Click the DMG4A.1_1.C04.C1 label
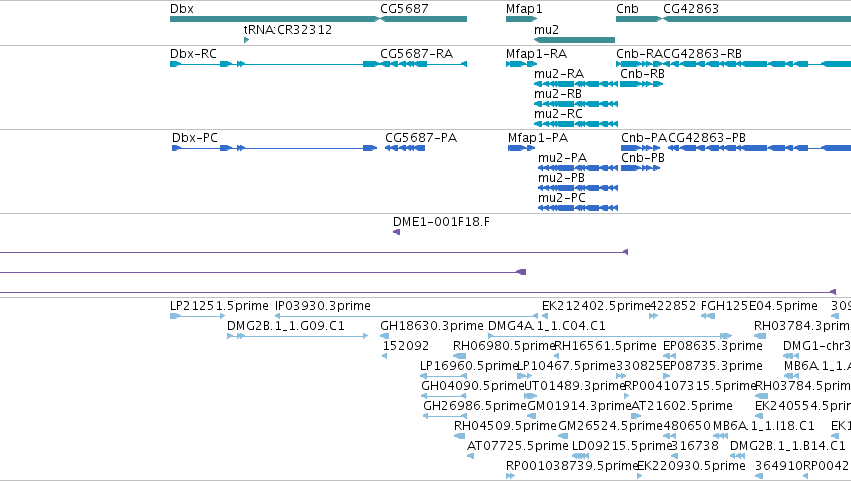The height and width of the screenshot is (481, 851). click(547, 326)
